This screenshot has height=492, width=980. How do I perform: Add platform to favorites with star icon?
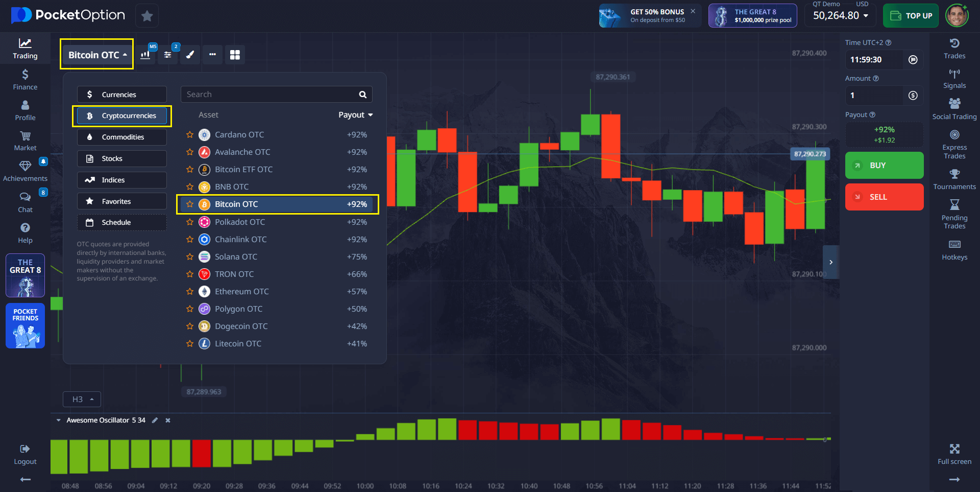[147, 16]
